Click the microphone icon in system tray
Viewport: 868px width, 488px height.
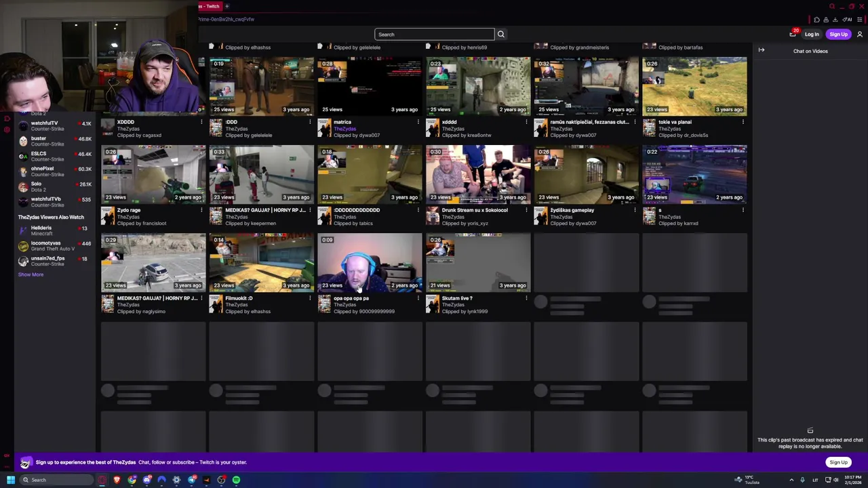804,480
